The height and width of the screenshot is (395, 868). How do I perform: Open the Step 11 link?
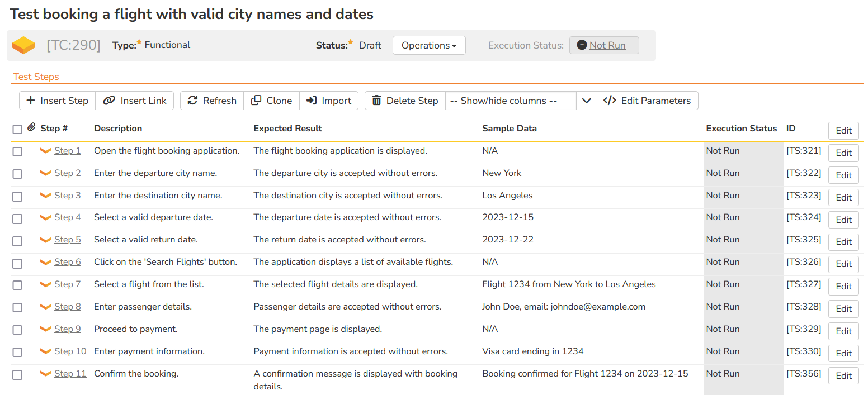(x=70, y=373)
